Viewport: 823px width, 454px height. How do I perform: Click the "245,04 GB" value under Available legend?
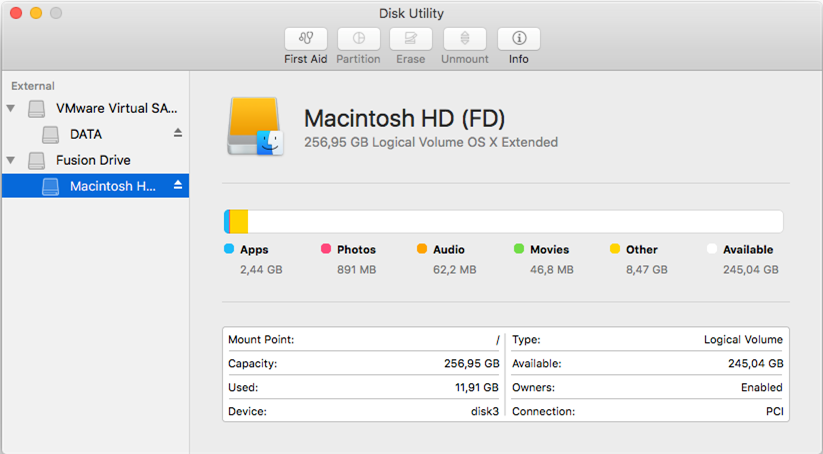pos(751,270)
